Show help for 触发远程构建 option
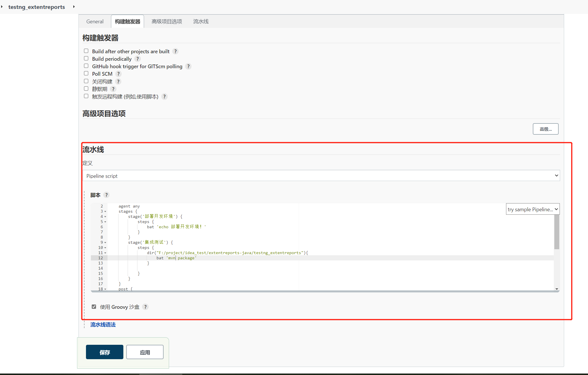Viewport: 588px width, 375px height. click(164, 96)
